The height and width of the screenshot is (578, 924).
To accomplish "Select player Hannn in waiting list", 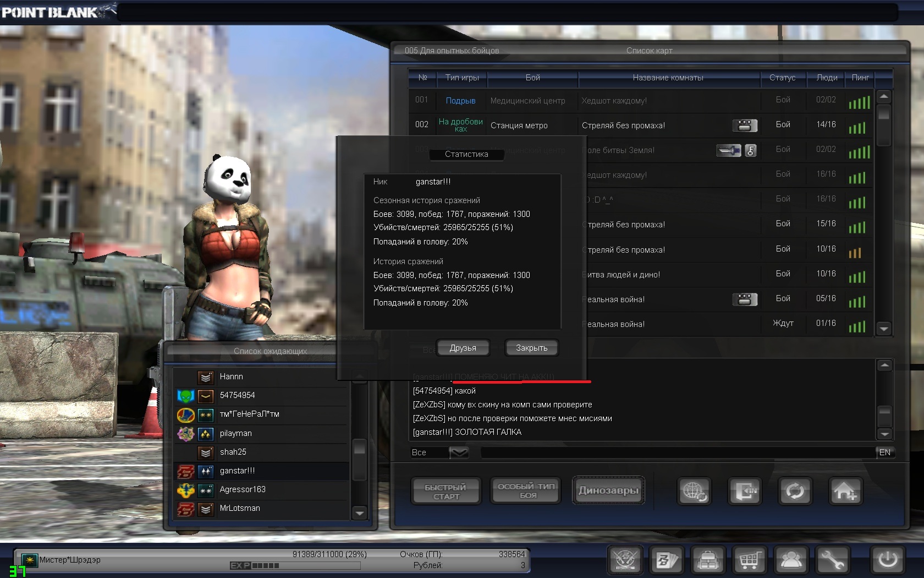I will click(262, 377).
